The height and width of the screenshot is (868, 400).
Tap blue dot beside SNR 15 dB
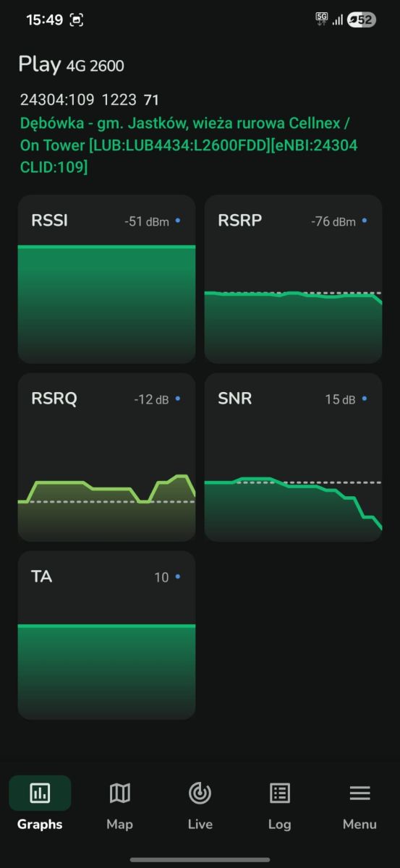tap(365, 399)
